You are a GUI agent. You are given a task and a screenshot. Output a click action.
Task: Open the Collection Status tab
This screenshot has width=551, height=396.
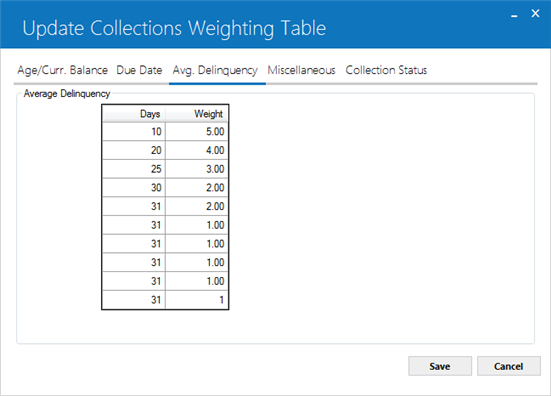pyautogui.click(x=386, y=70)
